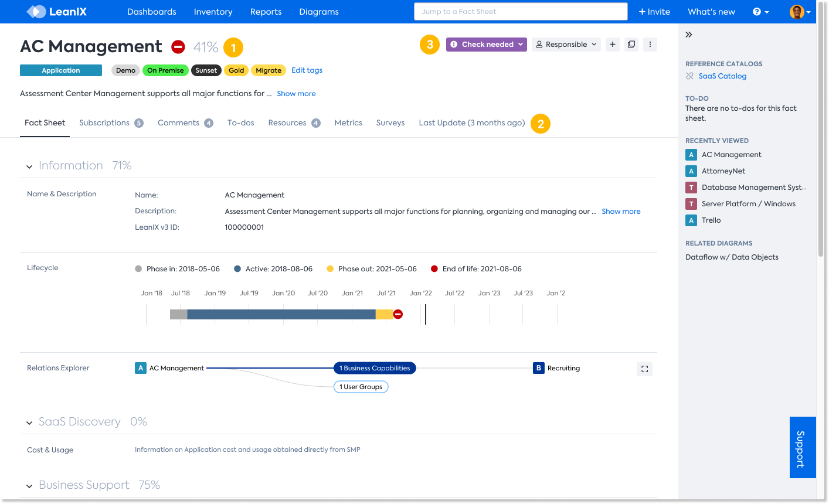
Task: Click the AttorneyNet application icon
Action: click(x=691, y=171)
